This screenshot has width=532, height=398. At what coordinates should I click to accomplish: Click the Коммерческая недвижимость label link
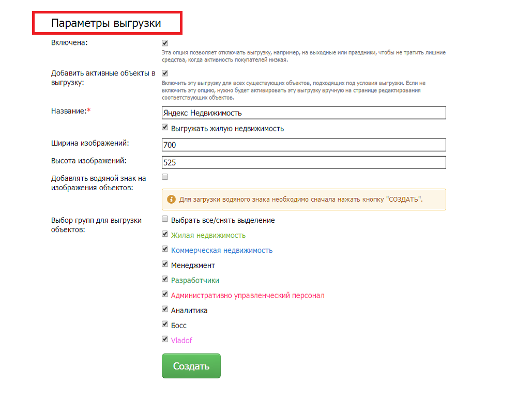pyautogui.click(x=222, y=250)
